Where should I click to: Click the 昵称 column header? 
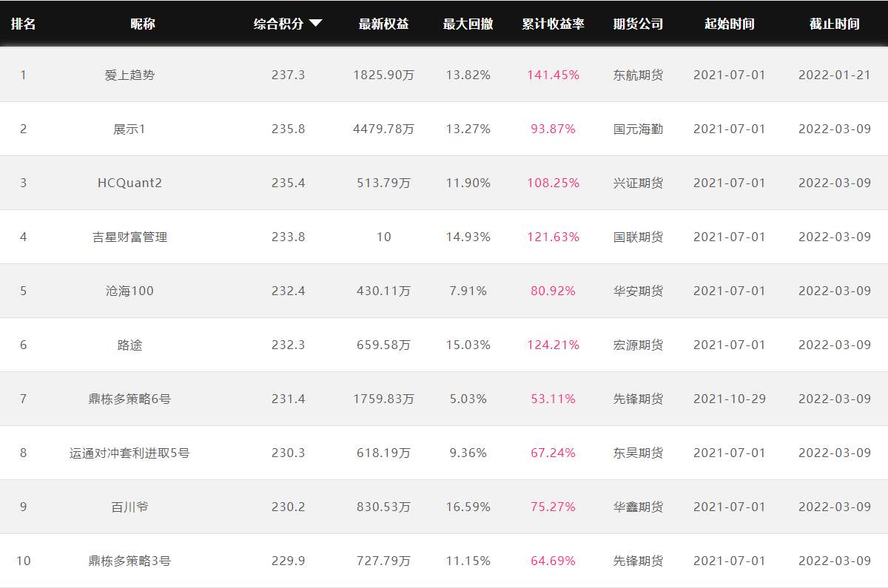[x=143, y=24]
